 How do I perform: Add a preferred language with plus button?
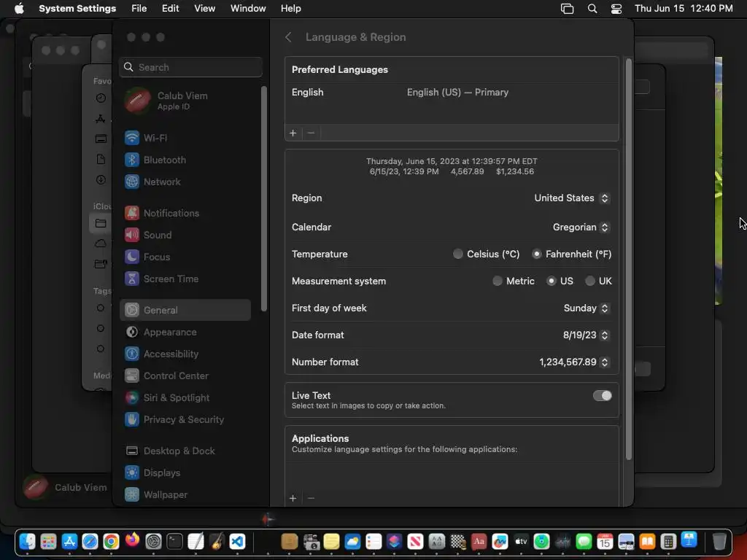(293, 133)
